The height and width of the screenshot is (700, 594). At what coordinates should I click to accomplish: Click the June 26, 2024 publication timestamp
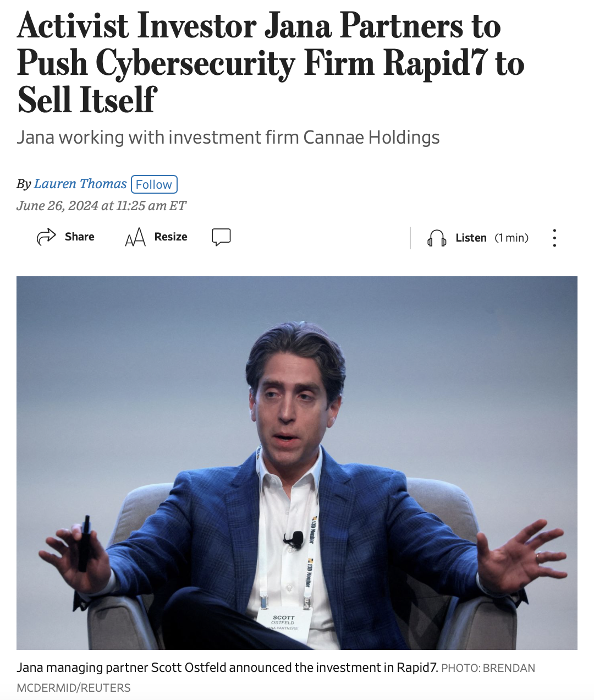pos(101,206)
